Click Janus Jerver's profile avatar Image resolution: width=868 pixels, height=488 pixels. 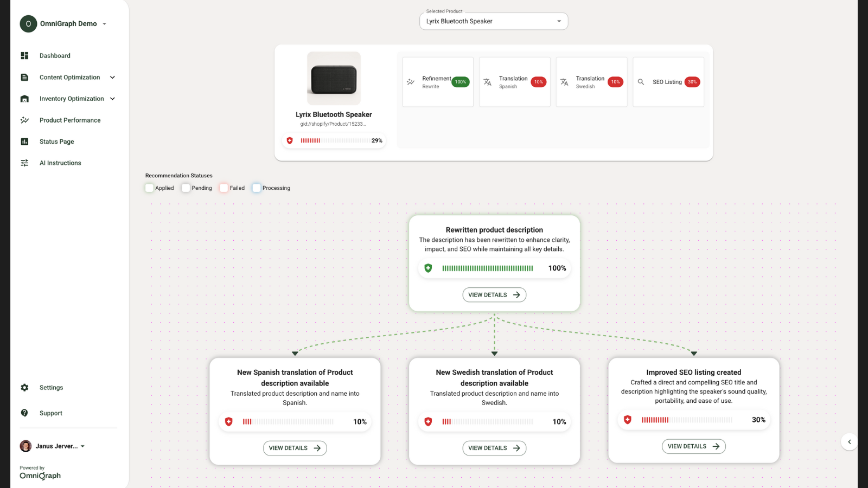(25, 446)
